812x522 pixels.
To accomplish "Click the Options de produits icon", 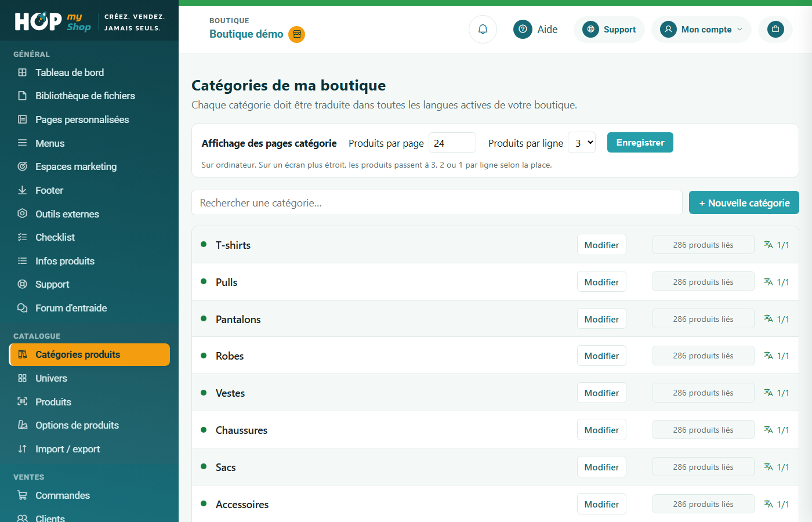I will click(x=23, y=425).
